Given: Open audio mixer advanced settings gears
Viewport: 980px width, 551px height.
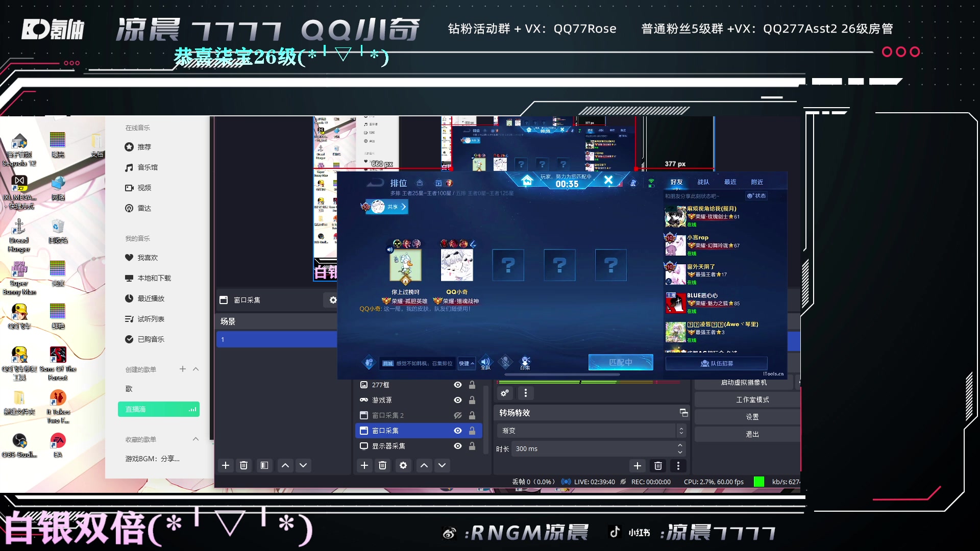Looking at the screenshot, I should [x=505, y=393].
